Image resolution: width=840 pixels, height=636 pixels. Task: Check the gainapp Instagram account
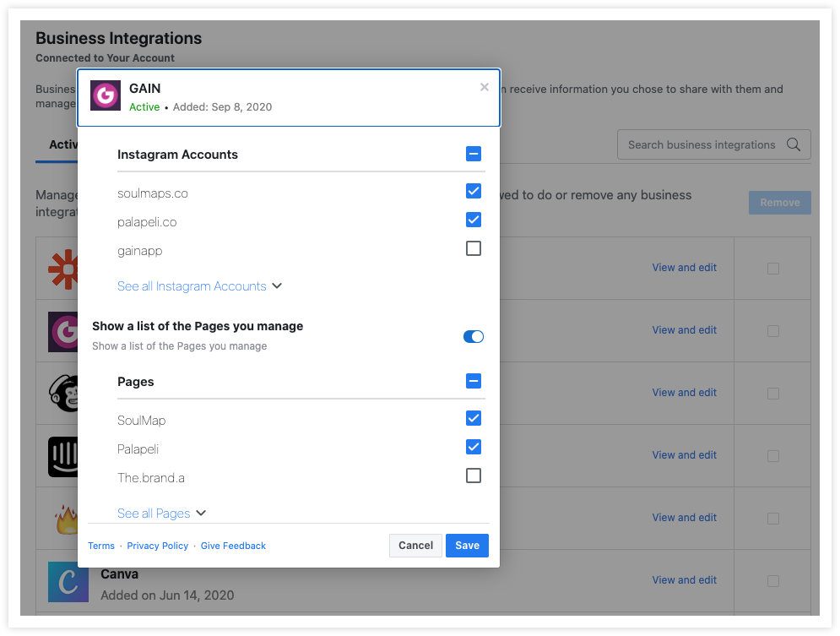point(474,248)
